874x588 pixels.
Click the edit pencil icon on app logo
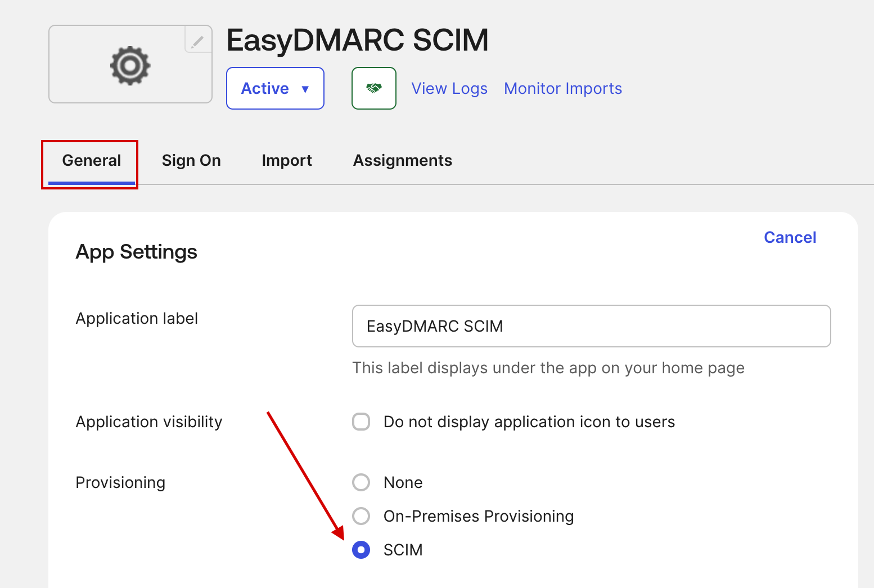tap(197, 41)
